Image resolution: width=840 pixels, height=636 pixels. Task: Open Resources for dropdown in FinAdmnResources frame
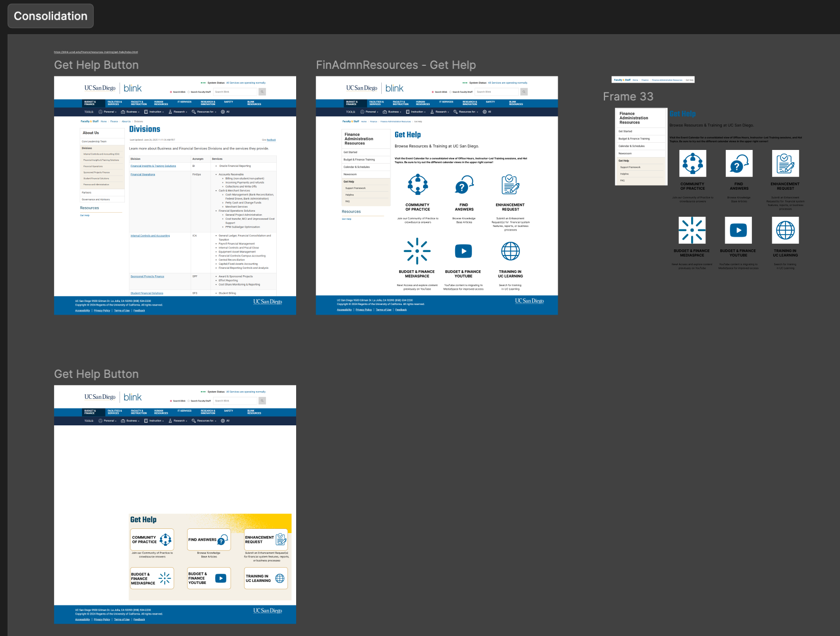(466, 112)
